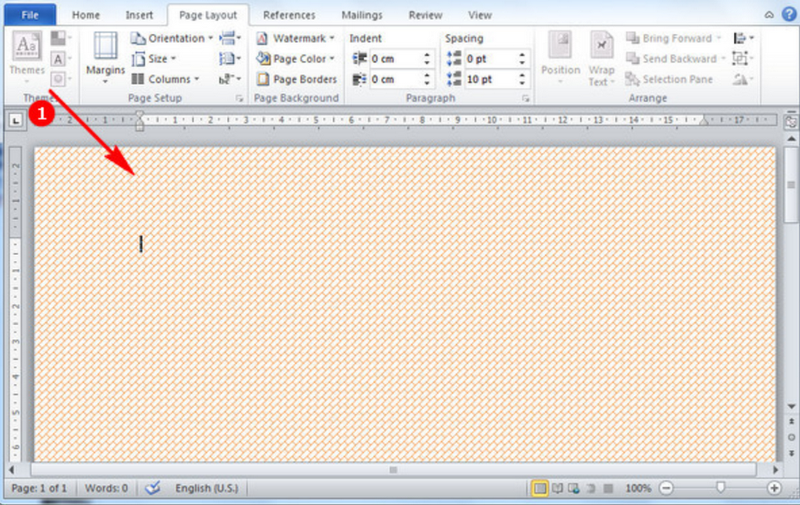Switch to the View tab
The image size is (800, 505).
tap(480, 15)
